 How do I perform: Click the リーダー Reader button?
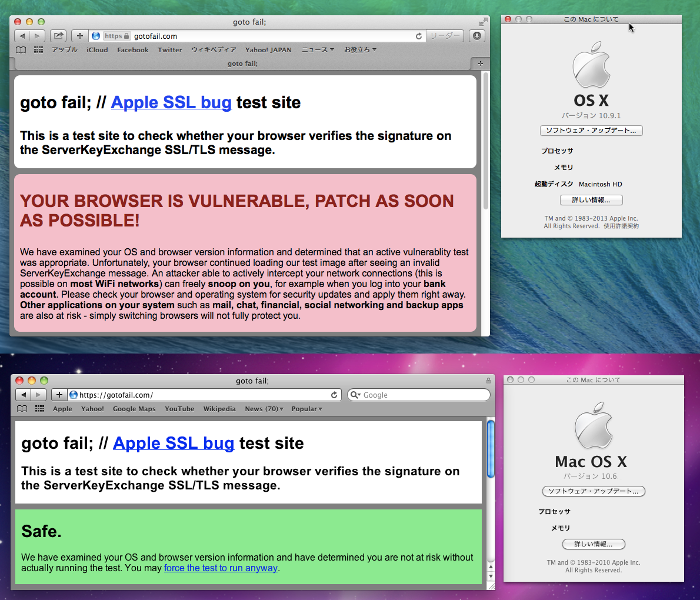[x=445, y=36]
